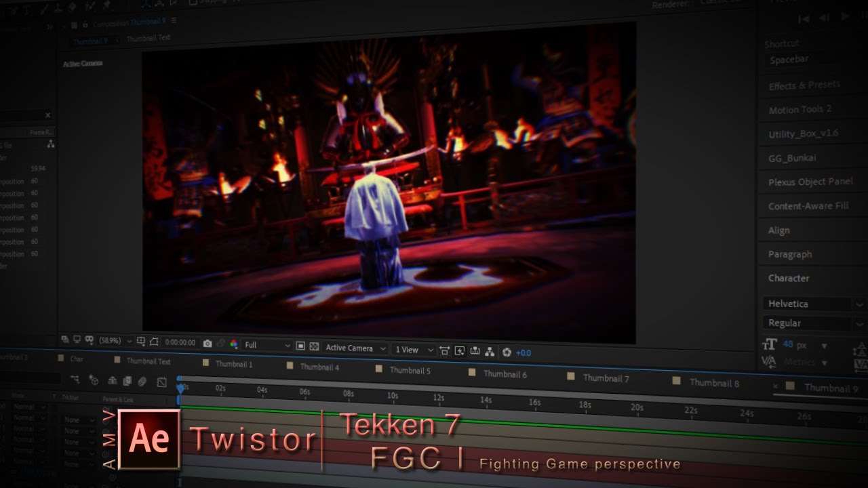Click the Play button in Preview panel
This screenshot has height=488, width=868.
click(845, 16)
